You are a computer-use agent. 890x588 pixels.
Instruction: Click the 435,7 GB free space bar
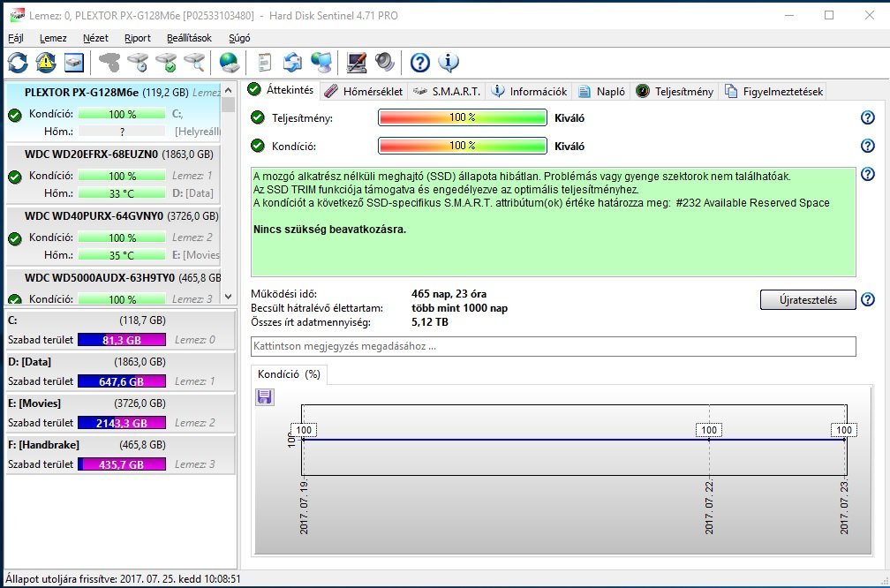(x=122, y=464)
